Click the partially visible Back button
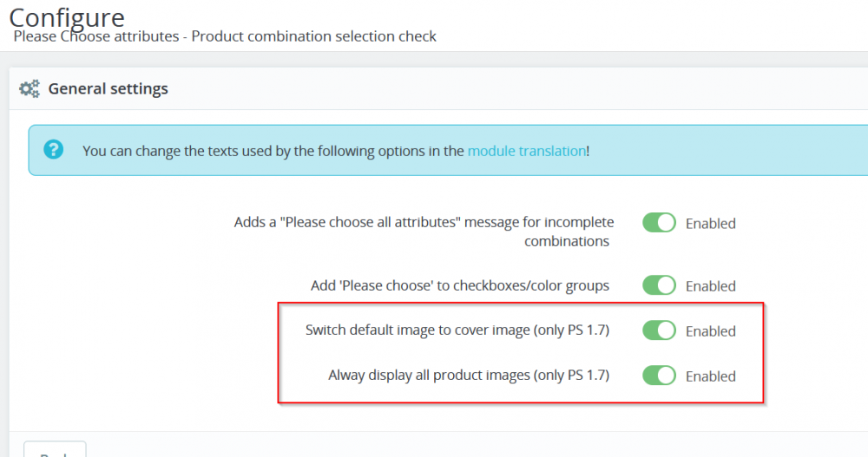 click(54, 450)
